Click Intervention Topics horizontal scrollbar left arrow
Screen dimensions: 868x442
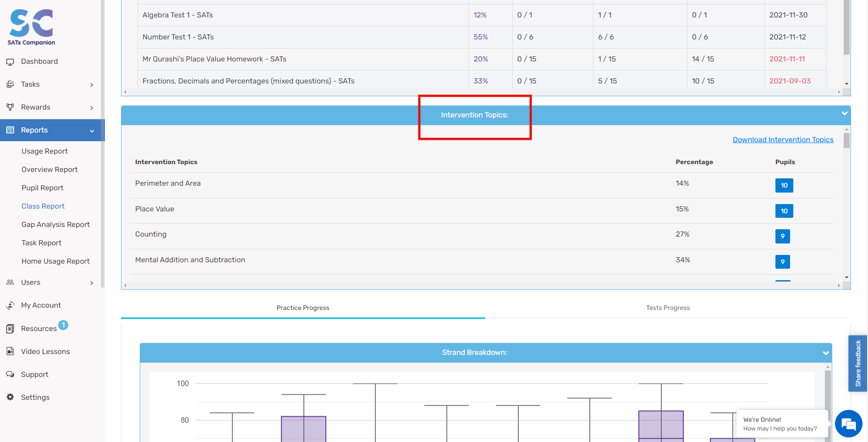pyautogui.click(x=125, y=286)
